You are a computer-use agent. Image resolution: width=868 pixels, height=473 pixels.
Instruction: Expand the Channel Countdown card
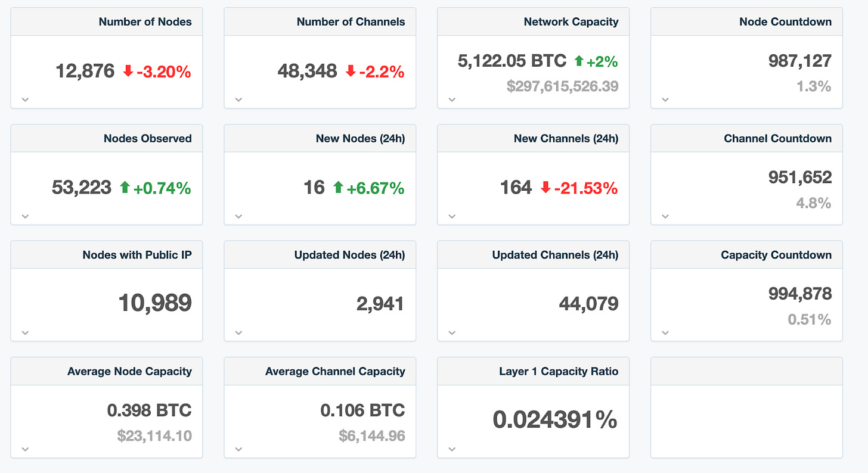coord(665,216)
